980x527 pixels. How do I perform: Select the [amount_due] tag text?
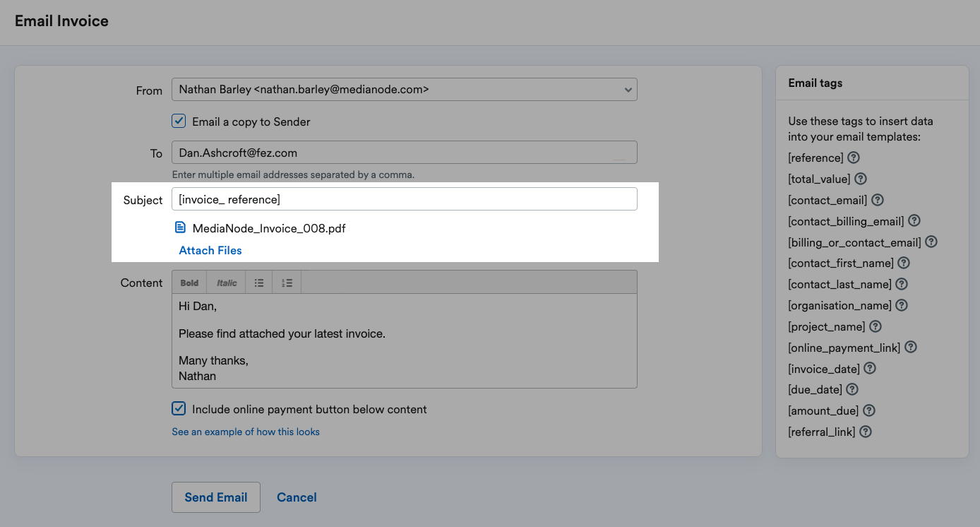tap(823, 411)
